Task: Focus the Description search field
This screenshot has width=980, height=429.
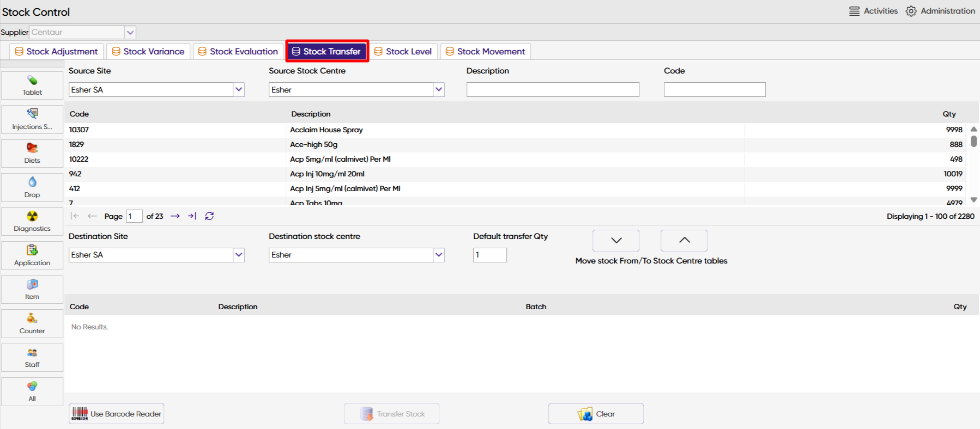Action: coord(553,90)
